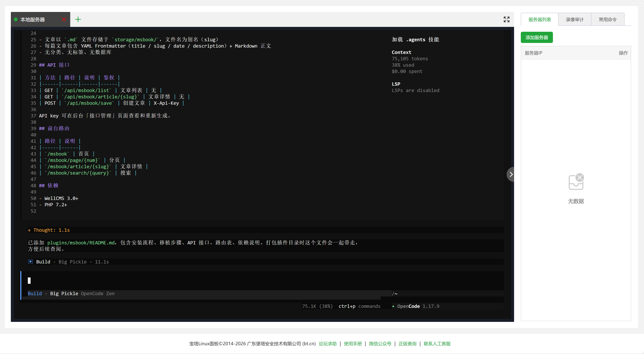The height and width of the screenshot is (354, 644).
Task: Click the '## API 接口' heading line
Action: click(54, 65)
